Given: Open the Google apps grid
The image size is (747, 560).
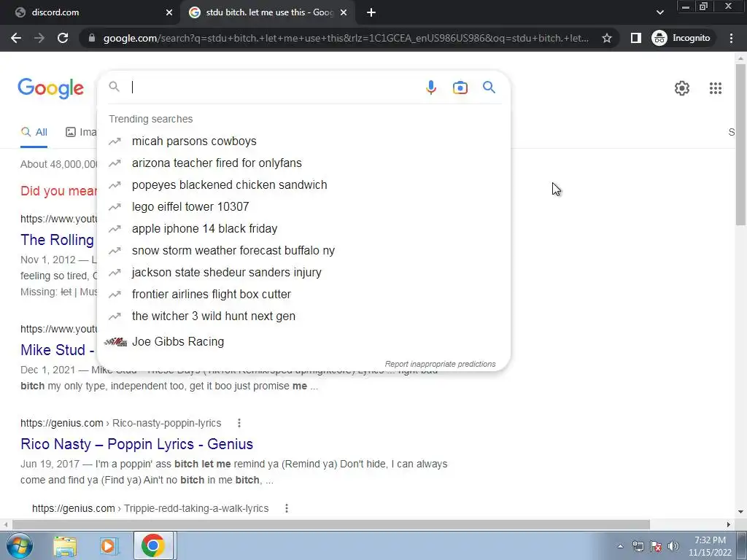Looking at the screenshot, I should (x=715, y=88).
